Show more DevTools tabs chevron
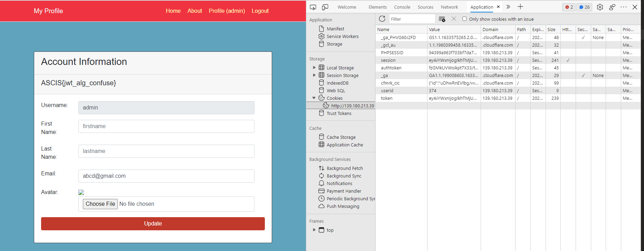 (x=508, y=7)
